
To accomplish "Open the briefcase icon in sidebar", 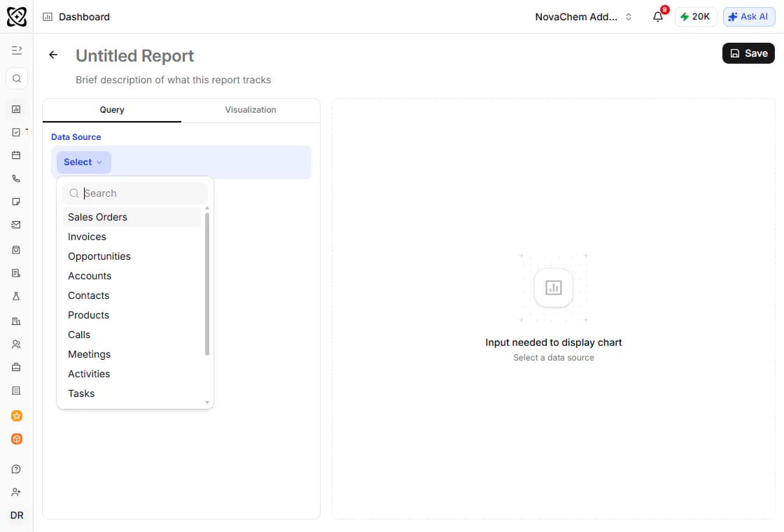I will click(x=17, y=367).
